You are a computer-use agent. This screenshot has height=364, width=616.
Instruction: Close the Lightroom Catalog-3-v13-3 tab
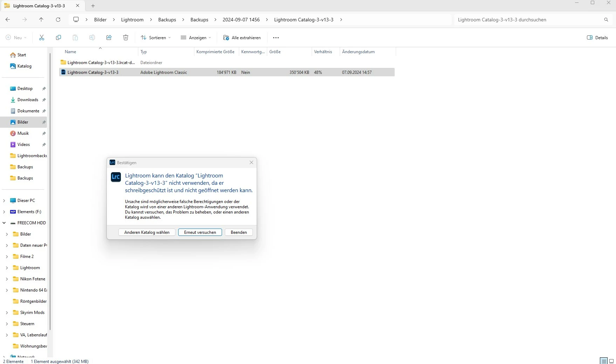[78, 6]
